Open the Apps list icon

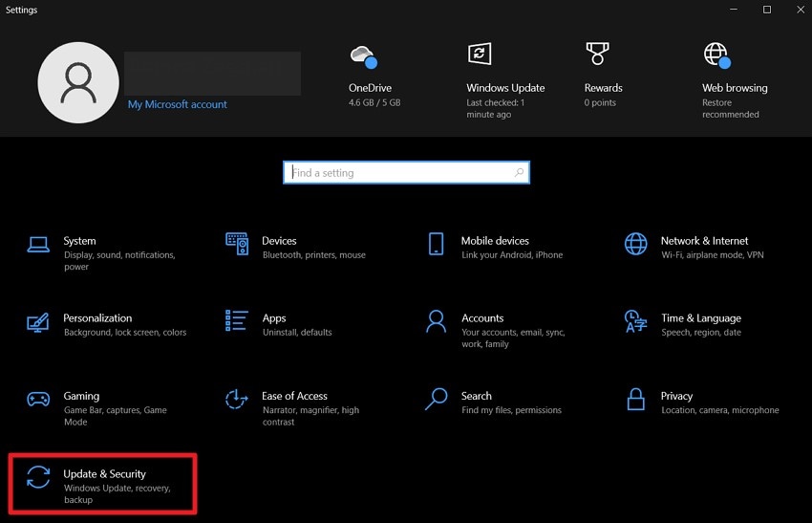(237, 320)
